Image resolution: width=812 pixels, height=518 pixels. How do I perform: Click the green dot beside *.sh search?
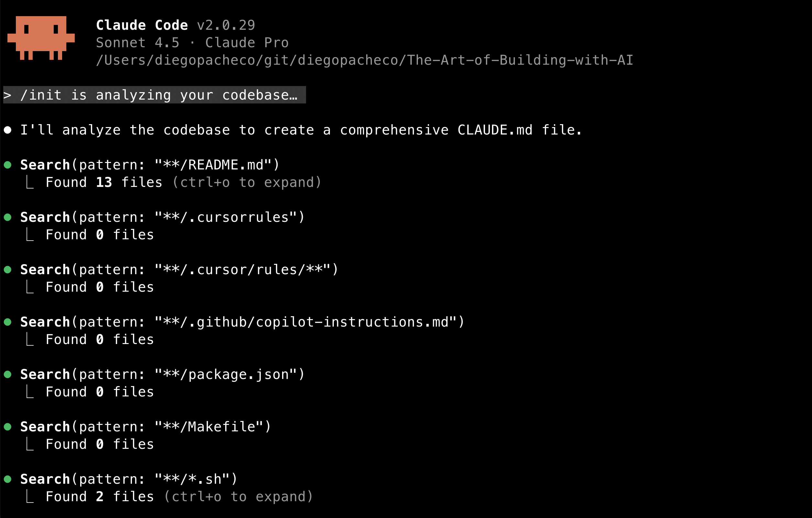tap(8, 479)
